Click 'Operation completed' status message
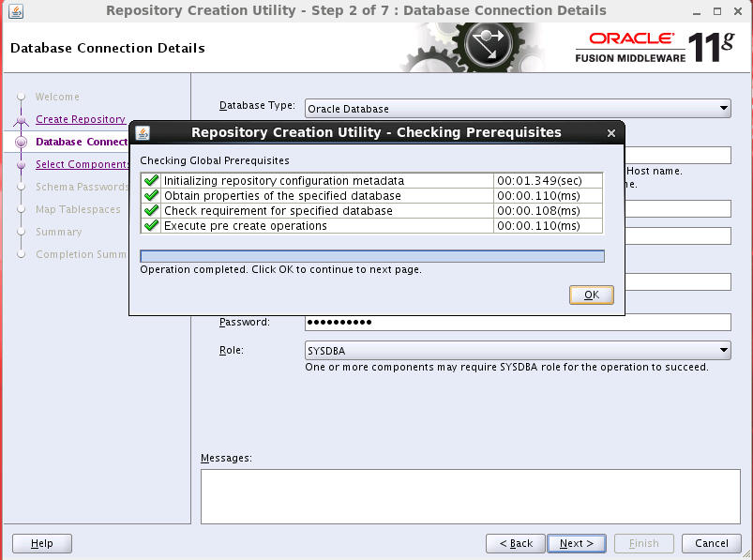This screenshot has height=560, width=753. click(x=281, y=269)
